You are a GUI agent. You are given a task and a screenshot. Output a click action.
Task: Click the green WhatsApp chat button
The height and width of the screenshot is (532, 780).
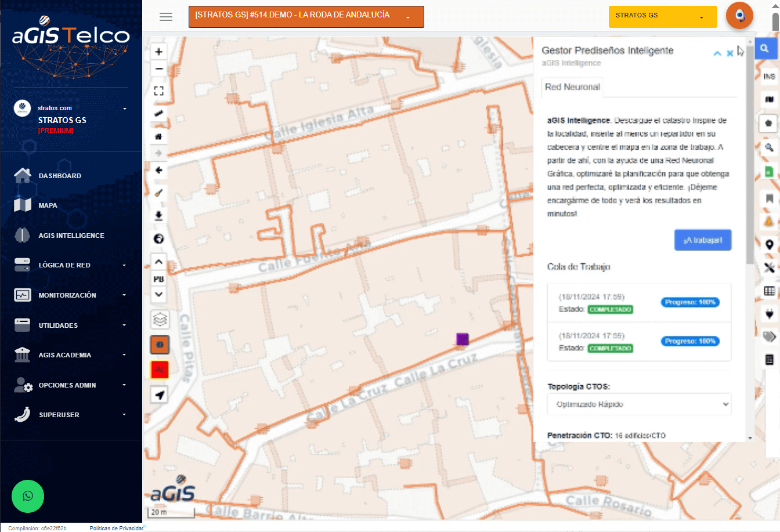point(28,496)
